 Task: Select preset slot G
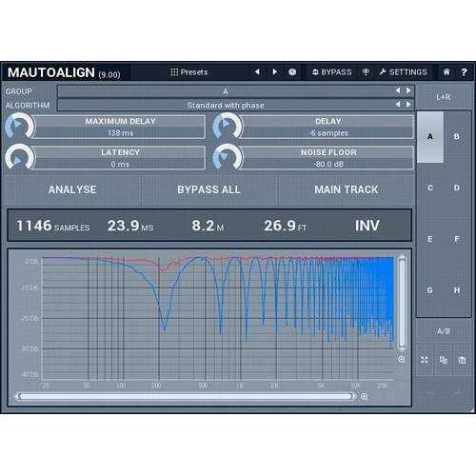430,290
